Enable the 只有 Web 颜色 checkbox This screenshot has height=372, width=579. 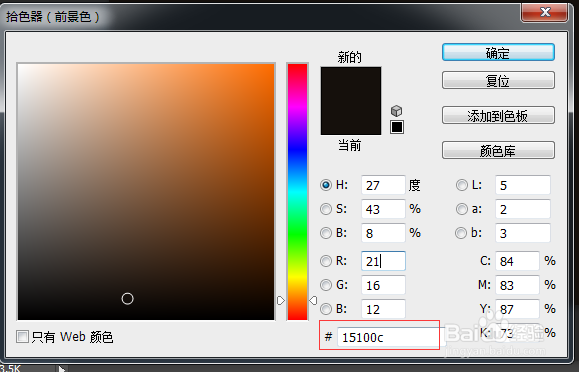pyautogui.click(x=22, y=337)
